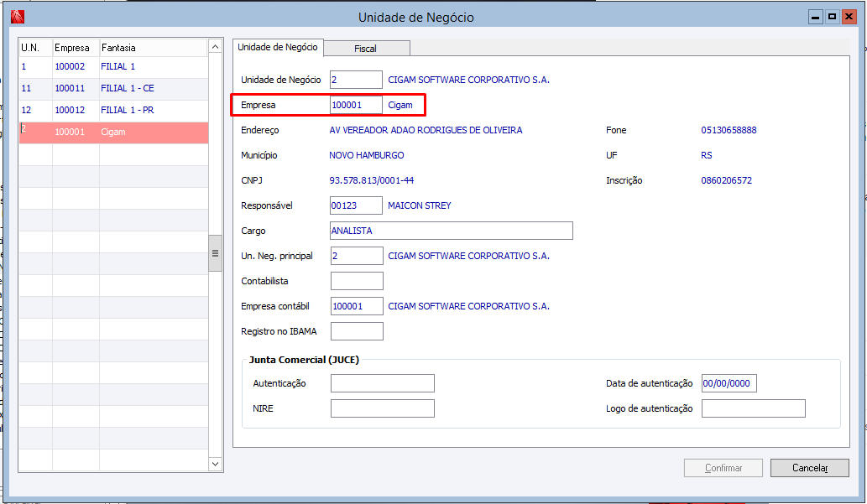Click the Empresa field containing 100001
This screenshot has width=867, height=504.
pos(356,105)
